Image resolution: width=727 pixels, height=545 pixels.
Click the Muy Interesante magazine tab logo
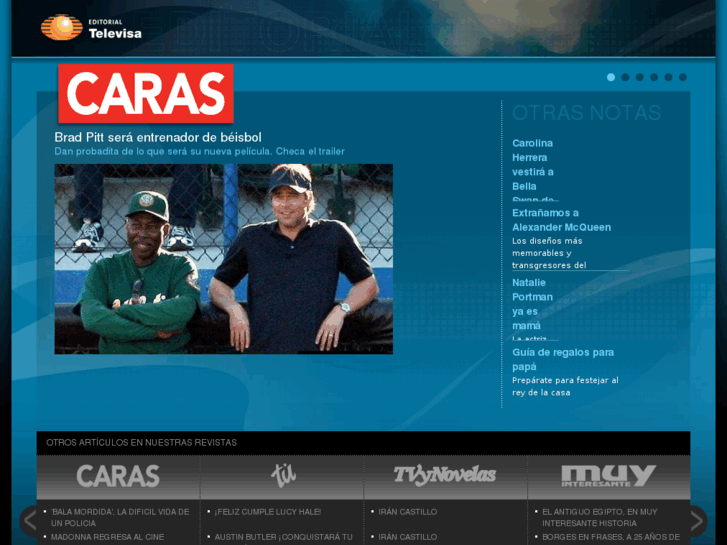[609, 476]
